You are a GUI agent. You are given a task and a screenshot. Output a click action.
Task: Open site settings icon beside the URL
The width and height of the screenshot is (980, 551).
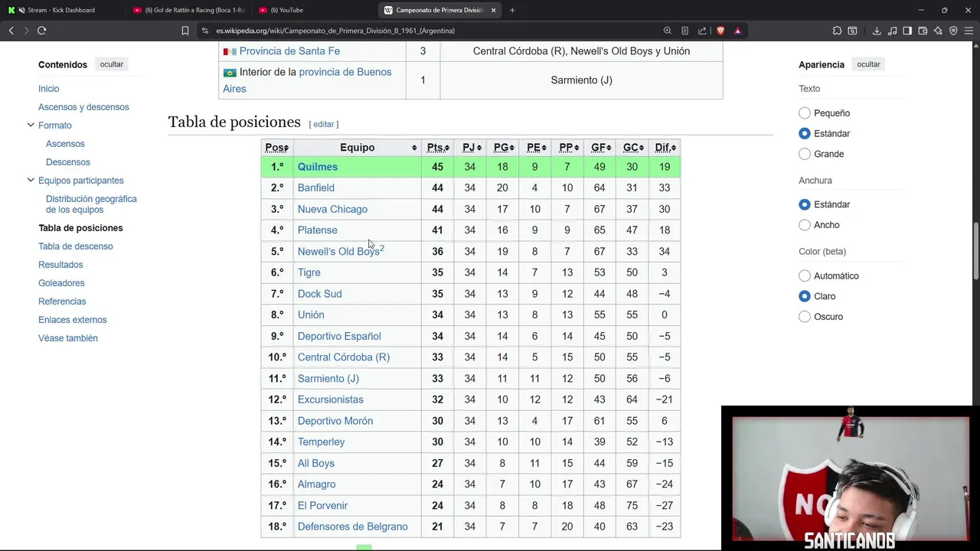pyautogui.click(x=205, y=31)
